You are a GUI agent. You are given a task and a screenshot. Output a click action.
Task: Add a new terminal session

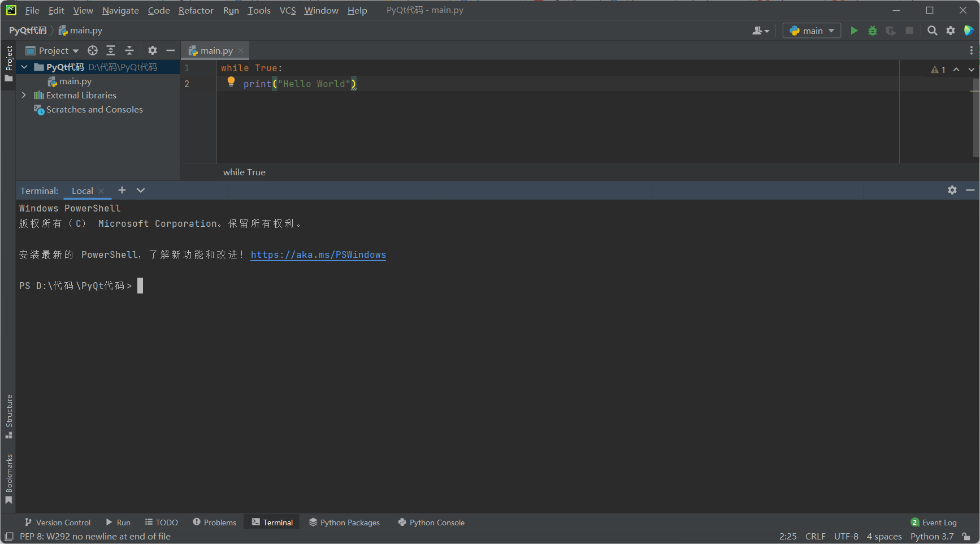click(122, 190)
